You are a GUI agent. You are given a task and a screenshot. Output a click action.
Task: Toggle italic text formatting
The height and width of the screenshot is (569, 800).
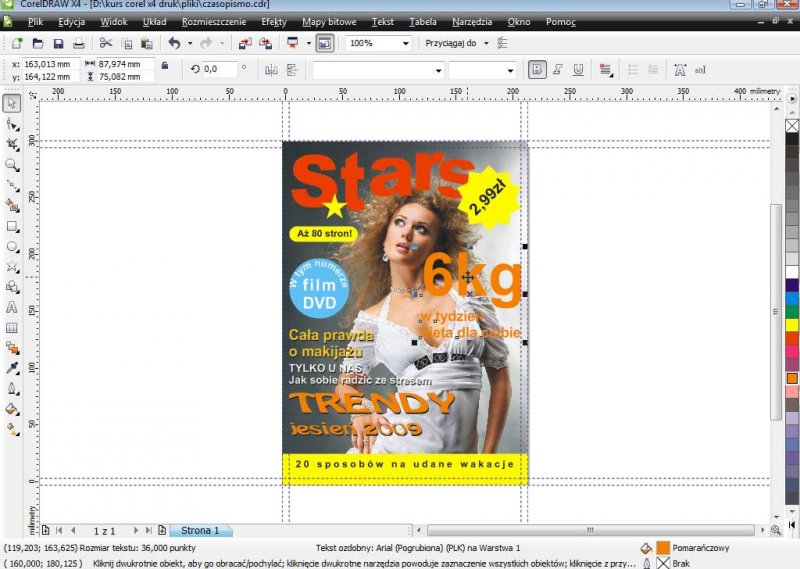click(x=557, y=70)
